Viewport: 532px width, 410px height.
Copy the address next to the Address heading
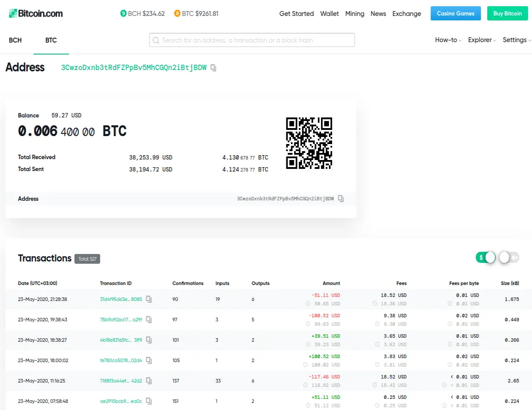214,68
